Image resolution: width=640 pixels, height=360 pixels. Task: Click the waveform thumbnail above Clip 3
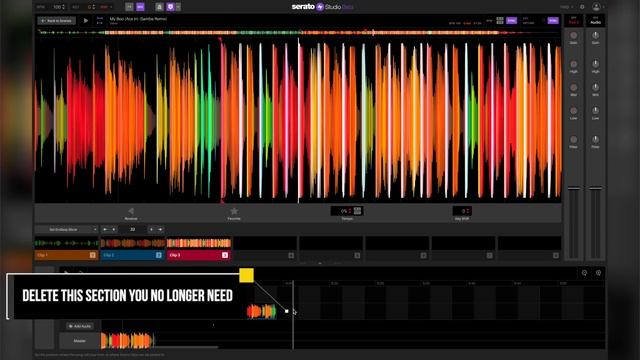pos(199,243)
